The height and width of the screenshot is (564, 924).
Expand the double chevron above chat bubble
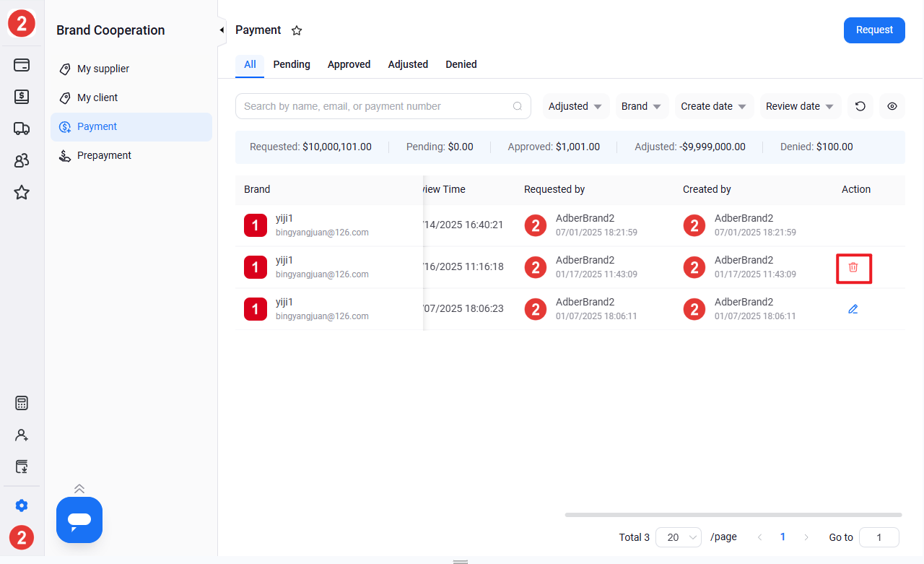click(x=79, y=489)
